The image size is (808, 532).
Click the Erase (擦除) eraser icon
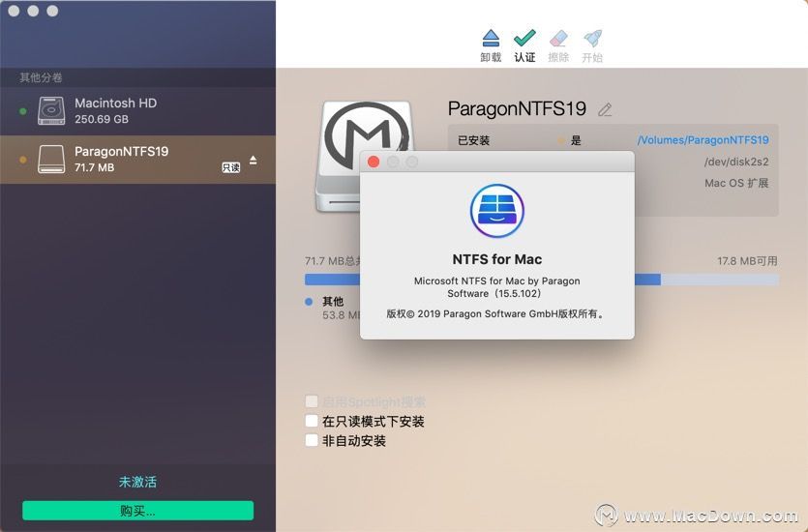pyautogui.click(x=558, y=39)
